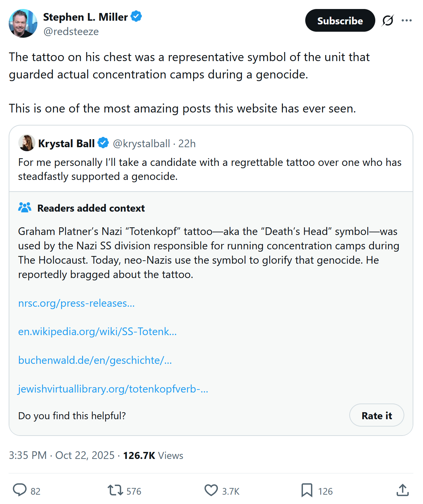
Task: Click the Readers added context people icon
Action: 25,208
